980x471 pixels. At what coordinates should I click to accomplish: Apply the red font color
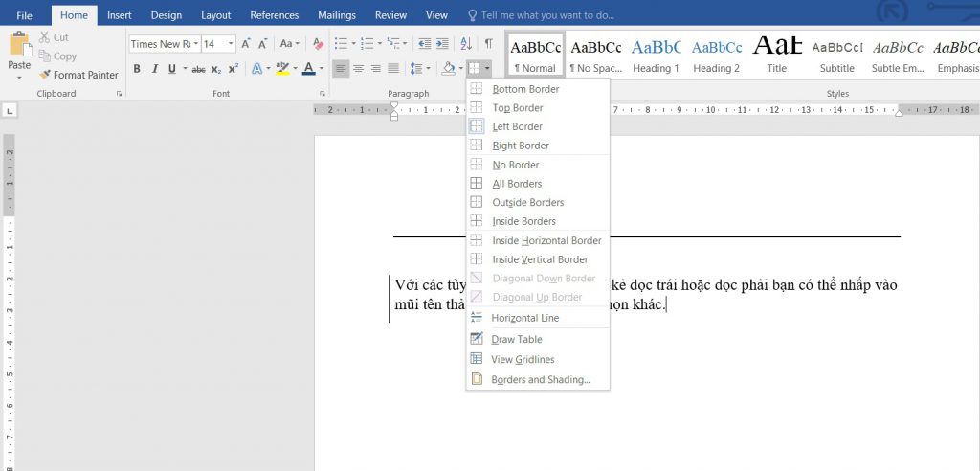tap(307, 69)
